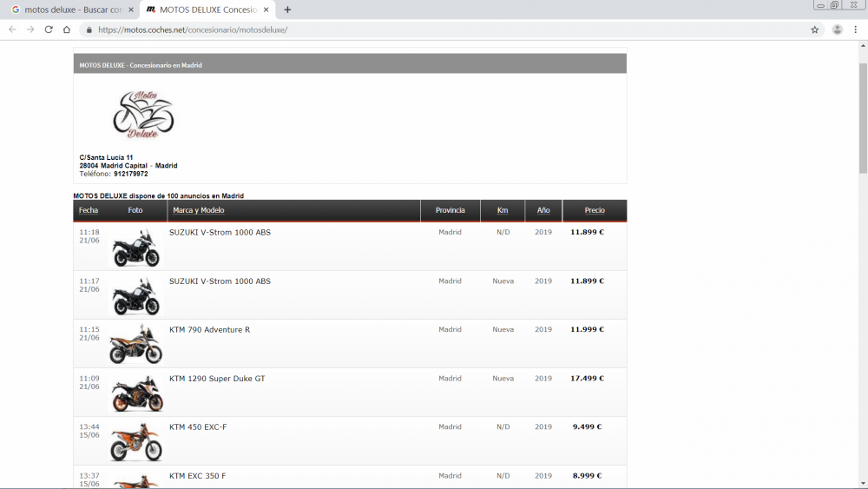Click the KTM 1290 Super Duke GT photo
Screen dimensions: 868x489
coord(137,393)
